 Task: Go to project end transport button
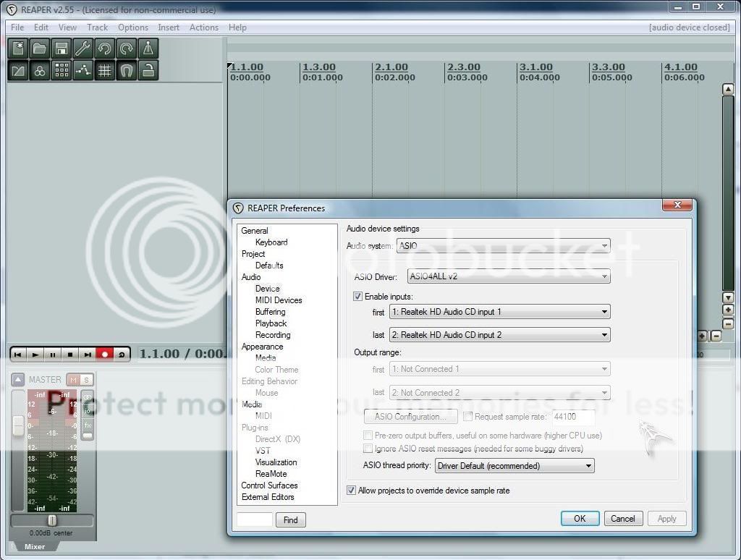pyautogui.click(x=88, y=355)
